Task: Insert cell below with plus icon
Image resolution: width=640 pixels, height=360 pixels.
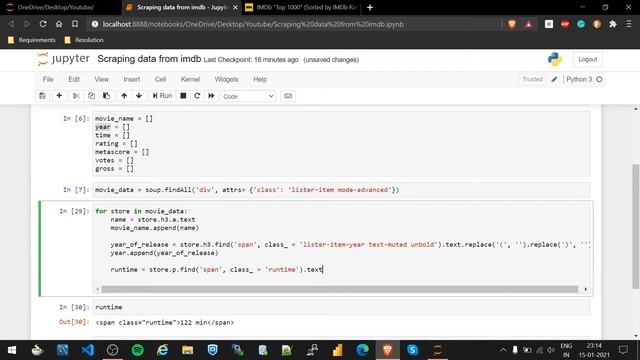Action: [59, 96]
